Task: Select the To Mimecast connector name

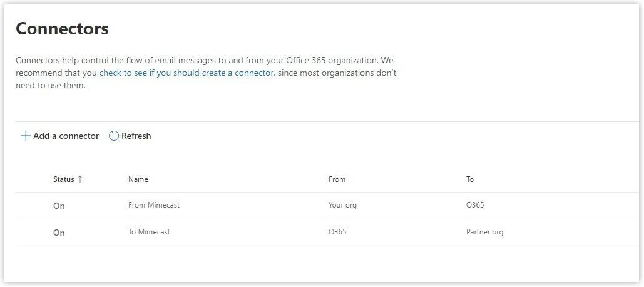Action: pyautogui.click(x=149, y=232)
